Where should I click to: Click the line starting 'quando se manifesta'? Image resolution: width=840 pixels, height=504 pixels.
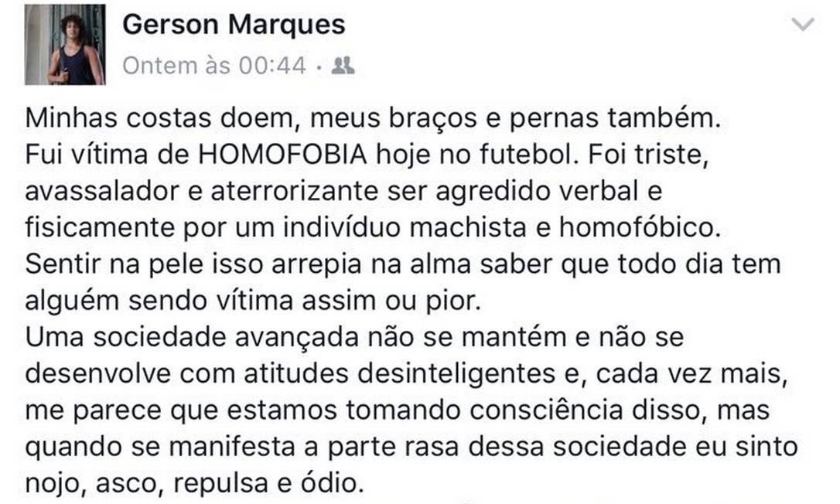click(x=411, y=447)
